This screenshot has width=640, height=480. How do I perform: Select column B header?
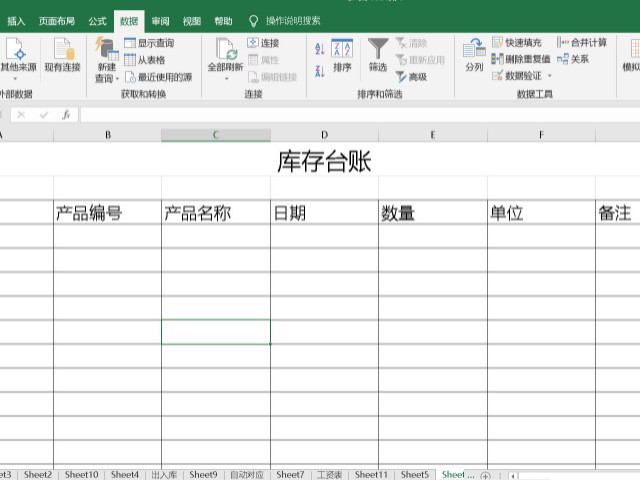[107, 135]
